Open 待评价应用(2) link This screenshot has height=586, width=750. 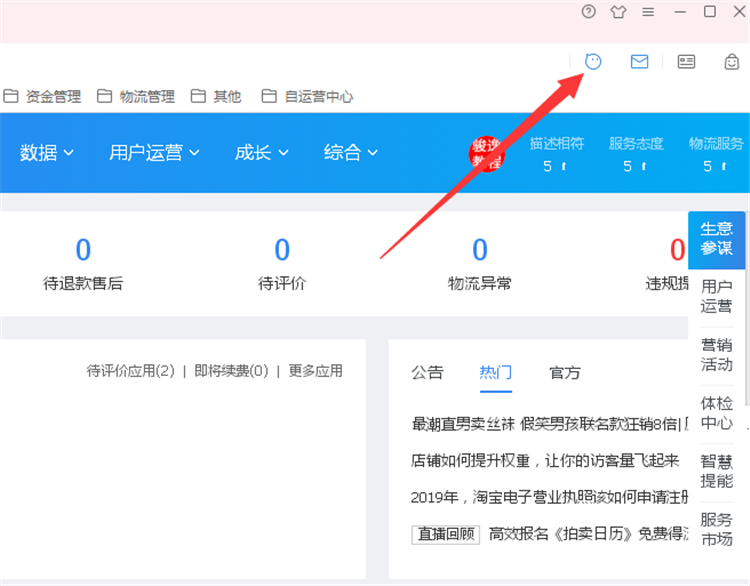pyautogui.click(x=130, y=370)
